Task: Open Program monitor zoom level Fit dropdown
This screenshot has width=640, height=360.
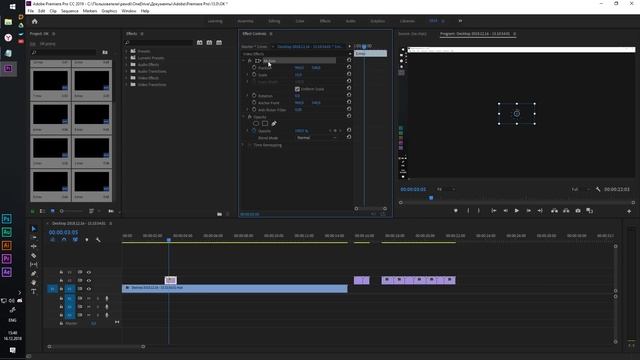Action: point(445,189)
